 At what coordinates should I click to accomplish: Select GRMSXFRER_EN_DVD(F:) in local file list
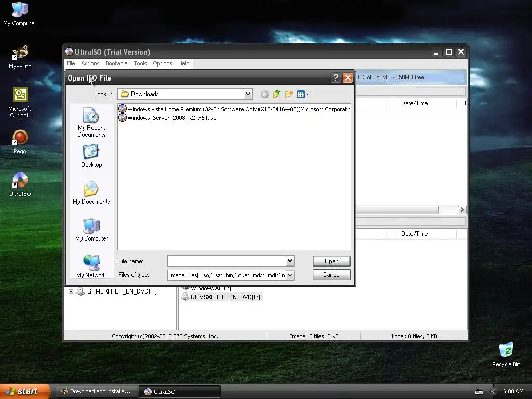pyautogui.click(x=221, y=297)
